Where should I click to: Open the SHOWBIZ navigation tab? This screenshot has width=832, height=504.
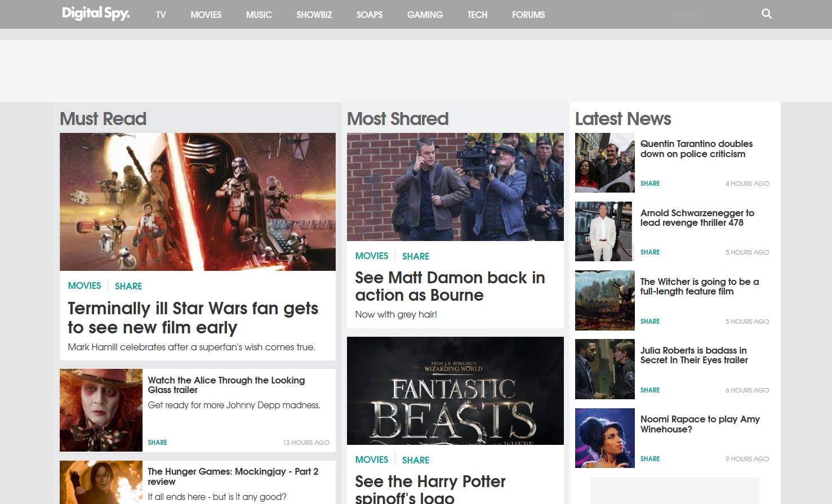click(314, 15)
